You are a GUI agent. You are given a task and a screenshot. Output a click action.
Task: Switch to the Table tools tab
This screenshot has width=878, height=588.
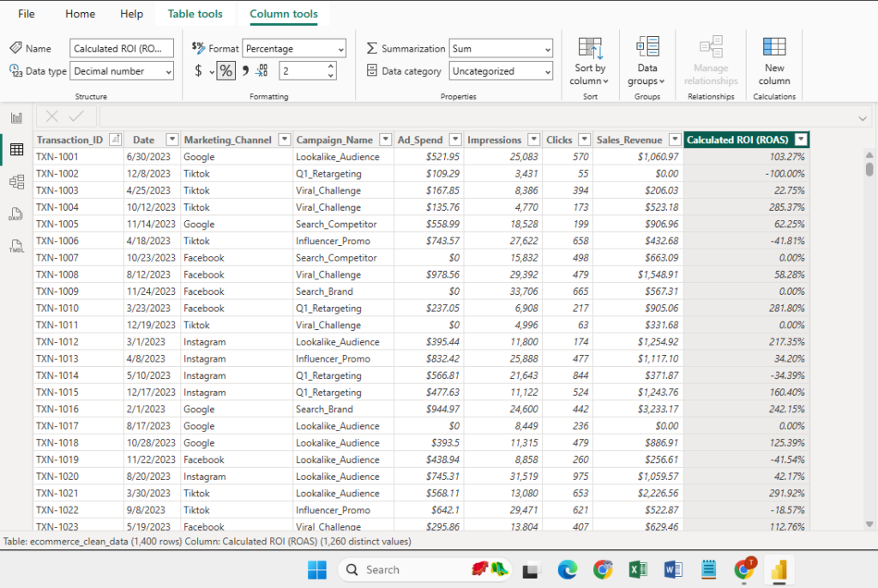(195, 14)
